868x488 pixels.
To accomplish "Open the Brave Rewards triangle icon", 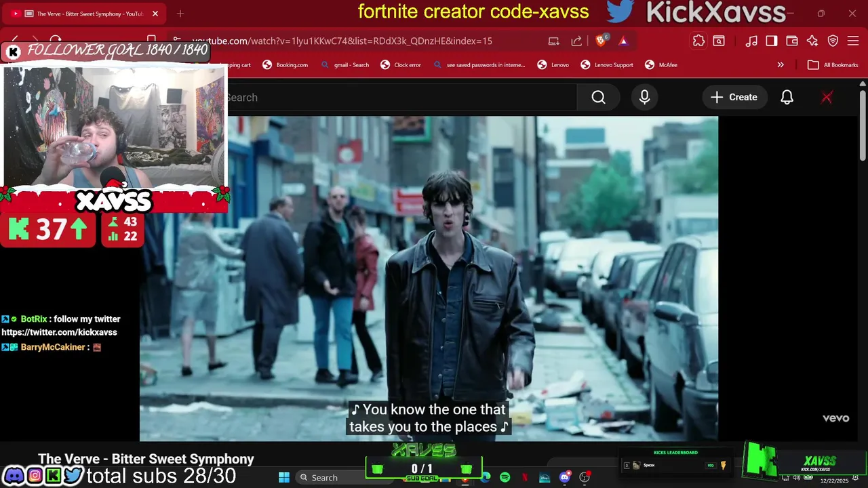I will point(623,41).
